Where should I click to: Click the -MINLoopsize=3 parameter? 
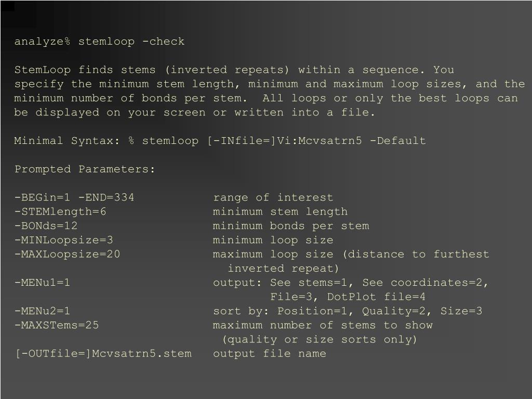63,240
